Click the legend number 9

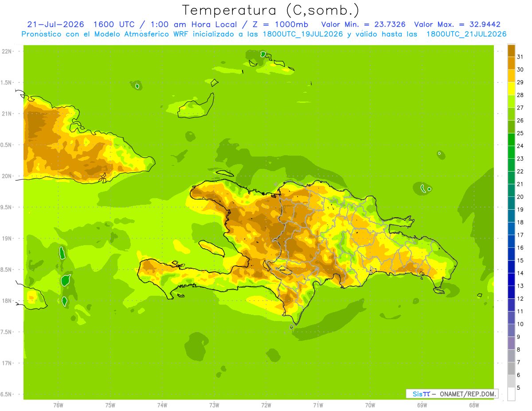tap(518, 337)
